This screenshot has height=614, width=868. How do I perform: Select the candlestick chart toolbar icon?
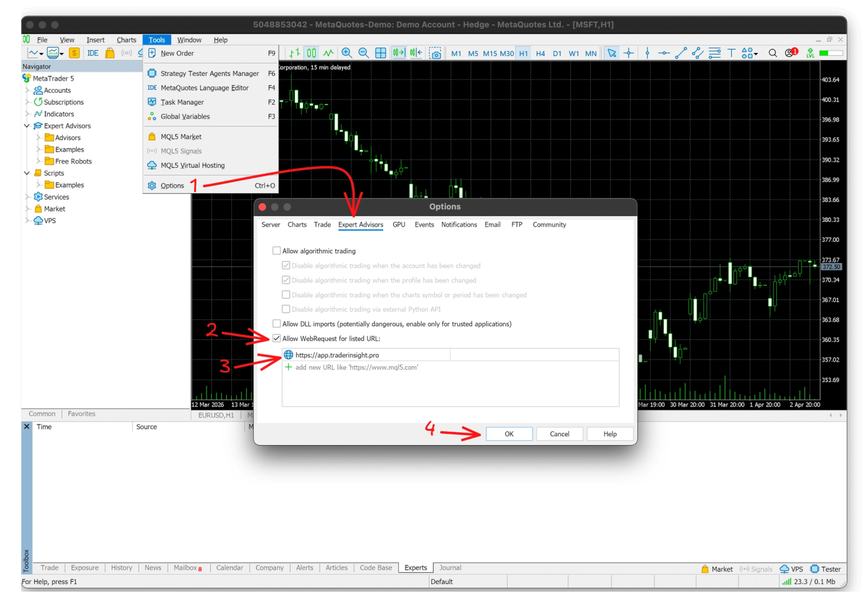pos(312,53)
